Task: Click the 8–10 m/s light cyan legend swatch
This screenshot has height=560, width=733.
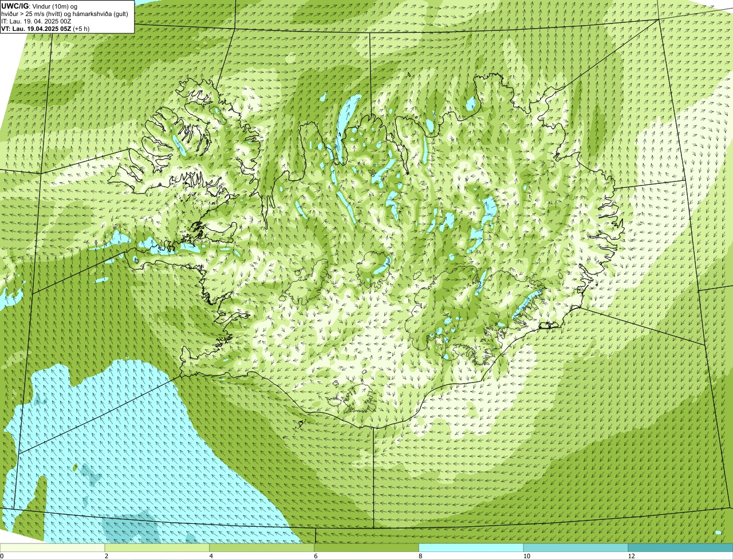Action: [x=472, y=548]
